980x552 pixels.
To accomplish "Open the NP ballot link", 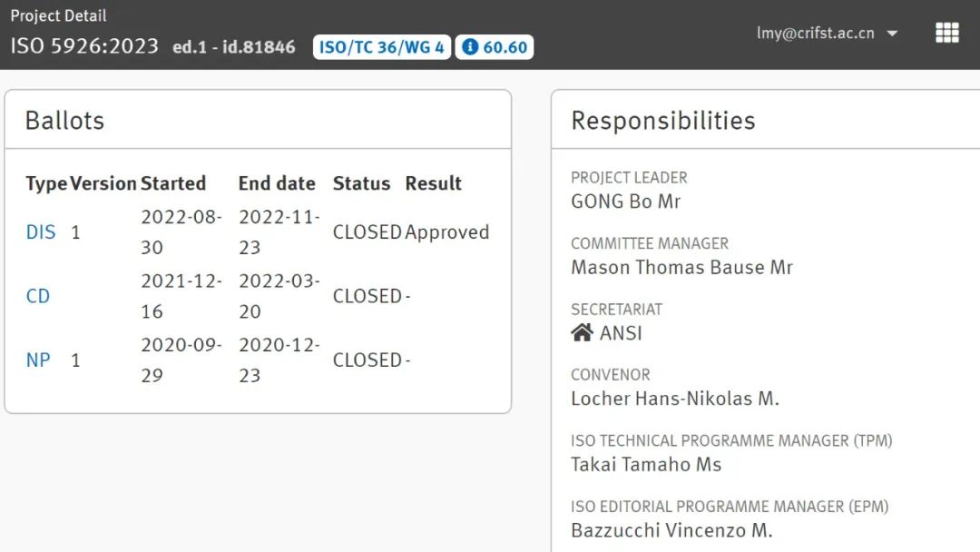I will [x=38, y=360].
